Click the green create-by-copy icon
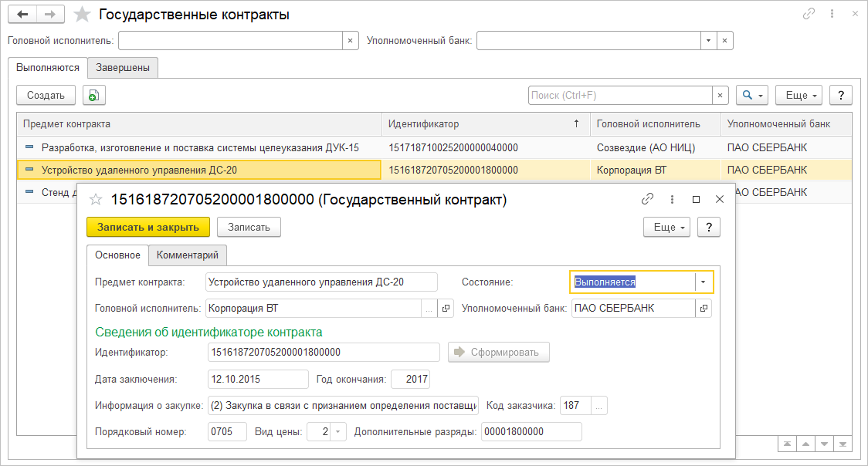Viewport: 868px width, 466px height. [x=93, y=95]
